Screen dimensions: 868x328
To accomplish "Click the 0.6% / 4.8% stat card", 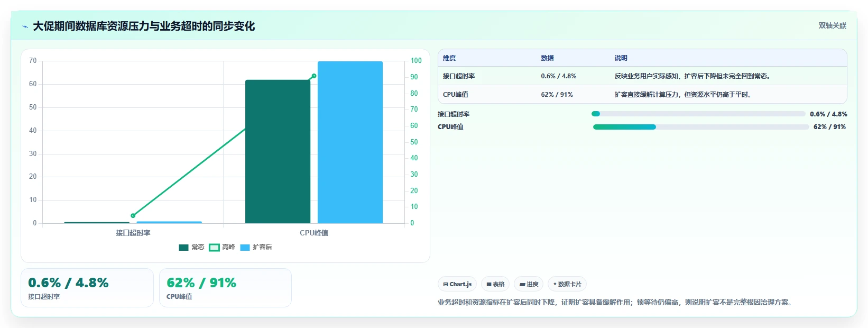I will (x=87, y=288).
